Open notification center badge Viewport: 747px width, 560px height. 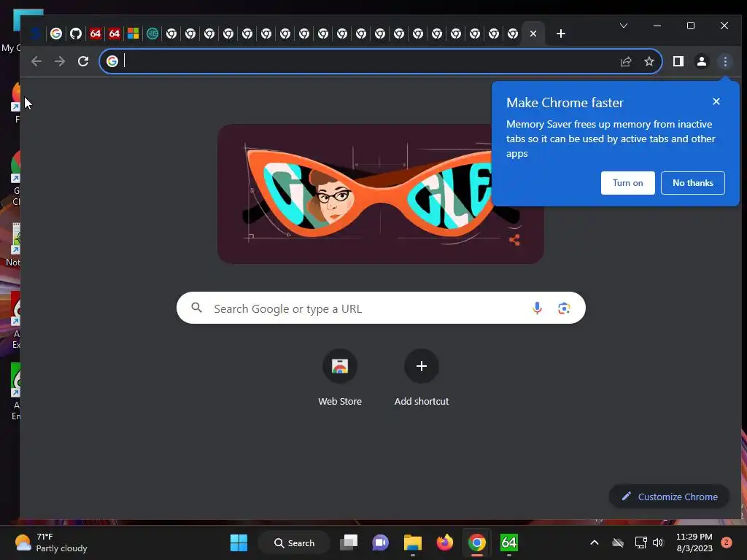click(727, 542)
